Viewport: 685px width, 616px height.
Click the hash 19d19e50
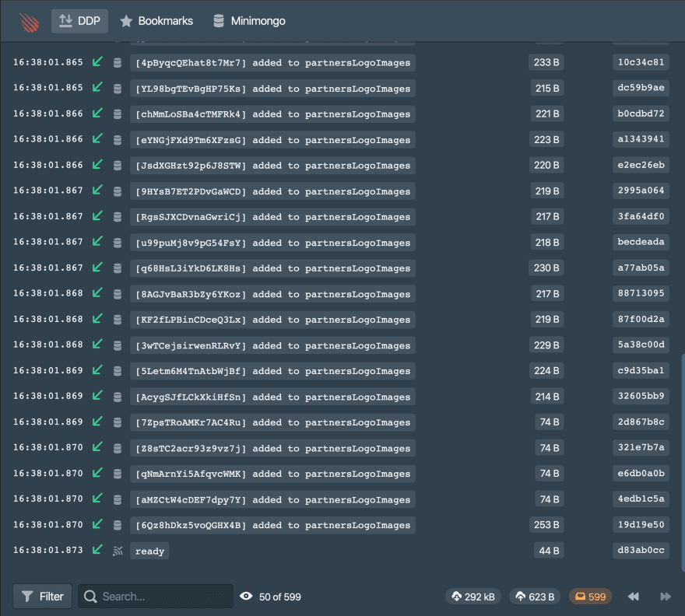[641, 524]
